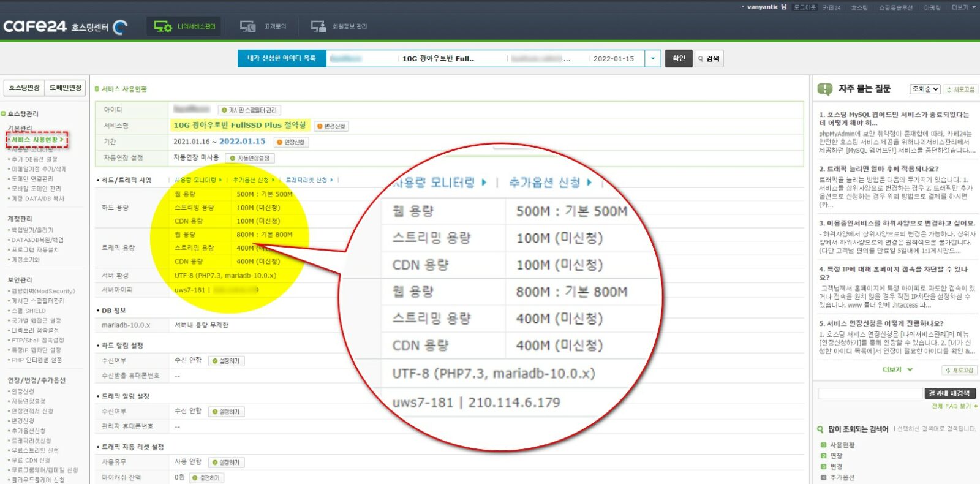This screenshot has height=484, width=980.
Task: Open 도메인 연결관리 in the sidebar
Action: pos(32,179)
